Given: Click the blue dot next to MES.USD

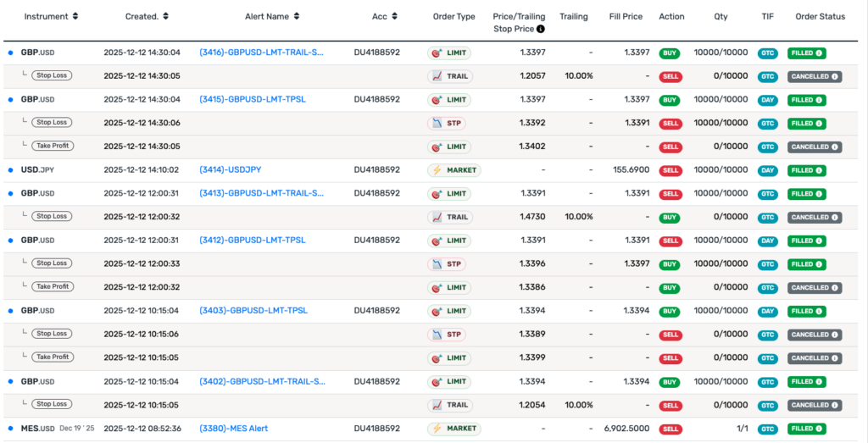Looking at the screenshot, I should [x=10, y=429].
